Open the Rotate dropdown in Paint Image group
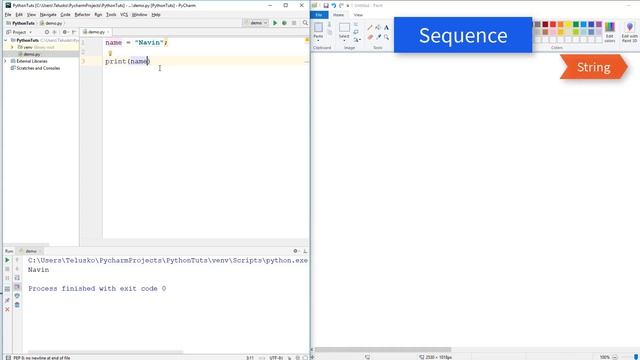640x360 pixels. click(x=357, y=40)
